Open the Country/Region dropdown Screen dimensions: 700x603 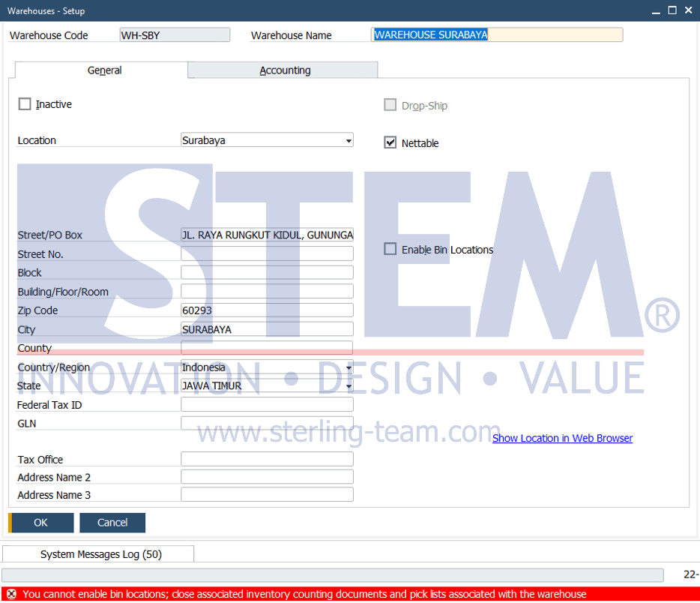point(349,367)
